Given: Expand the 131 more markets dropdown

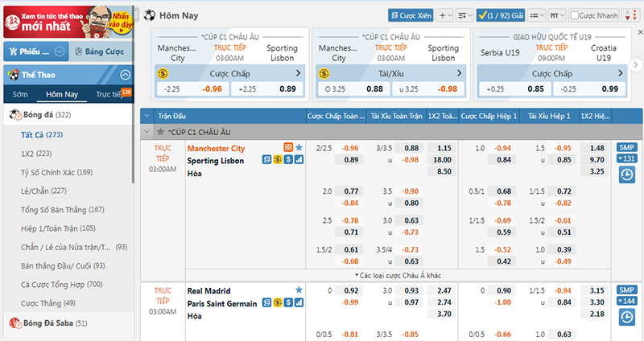Looking at the screenshot, I should 625,158.
